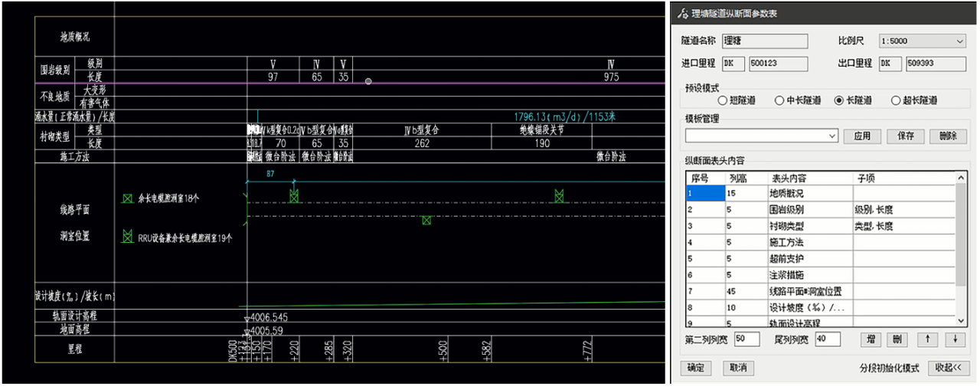Click the gray grip point on purple line
Screen dimensions: 980x390
click(x=368, y=81)
